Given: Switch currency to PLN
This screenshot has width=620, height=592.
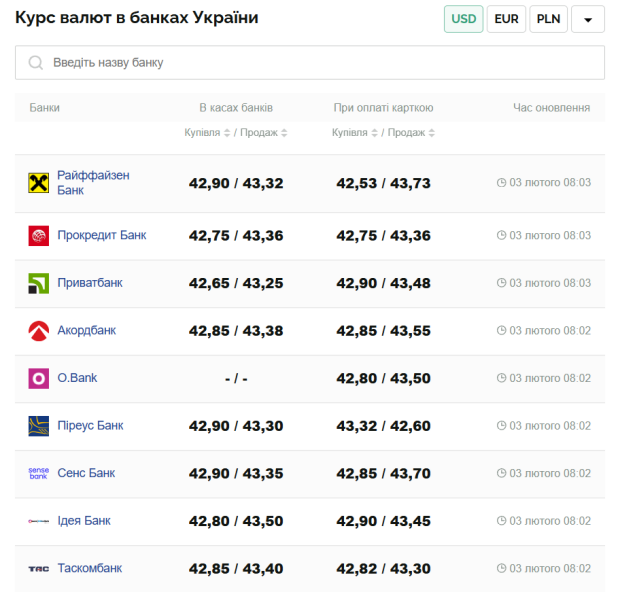Looking at the screenshot, I should coord(548,19).
